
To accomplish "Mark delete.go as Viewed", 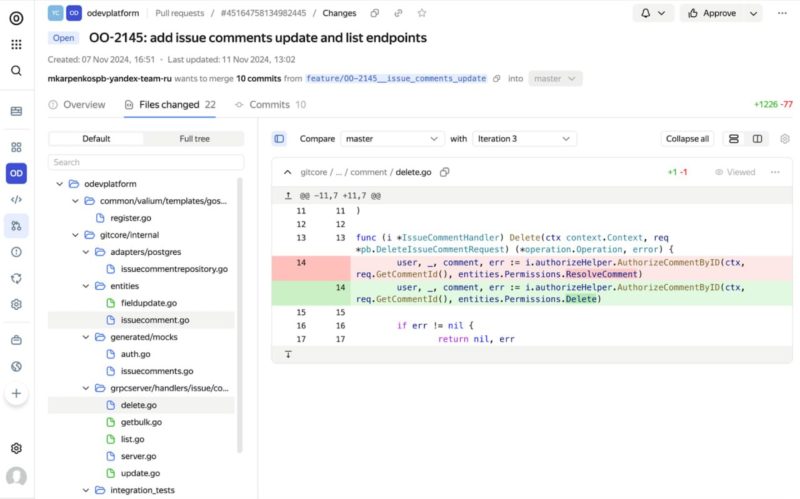I will pyautogui.click(x=735, y=172).
